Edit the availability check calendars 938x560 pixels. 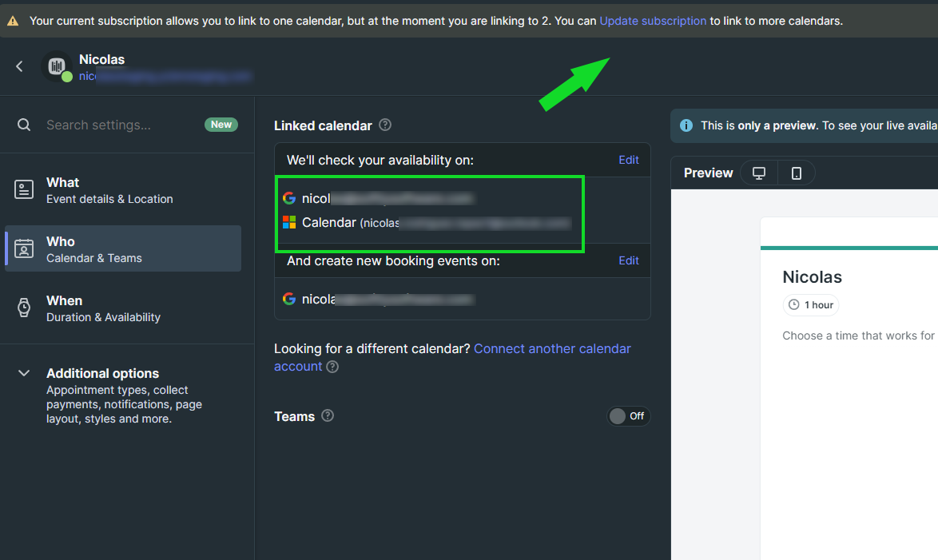[628, 160]
